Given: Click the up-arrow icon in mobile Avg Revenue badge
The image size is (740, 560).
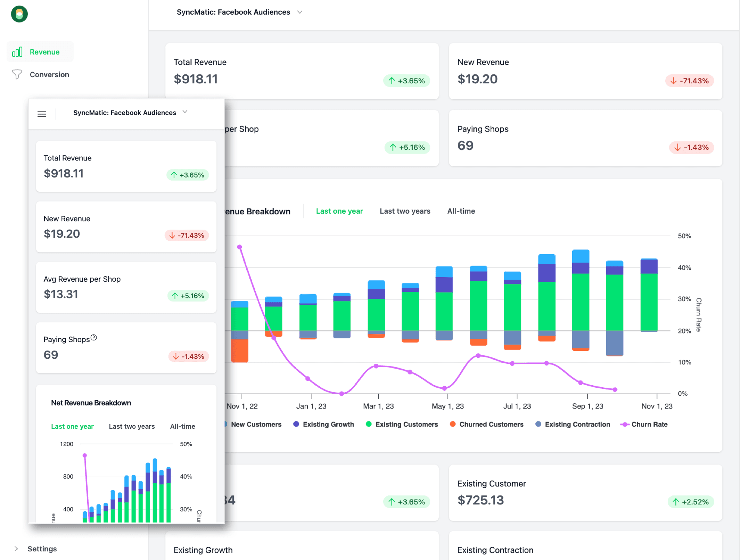Looking at the screenshot, I should (x=175, y=296).
